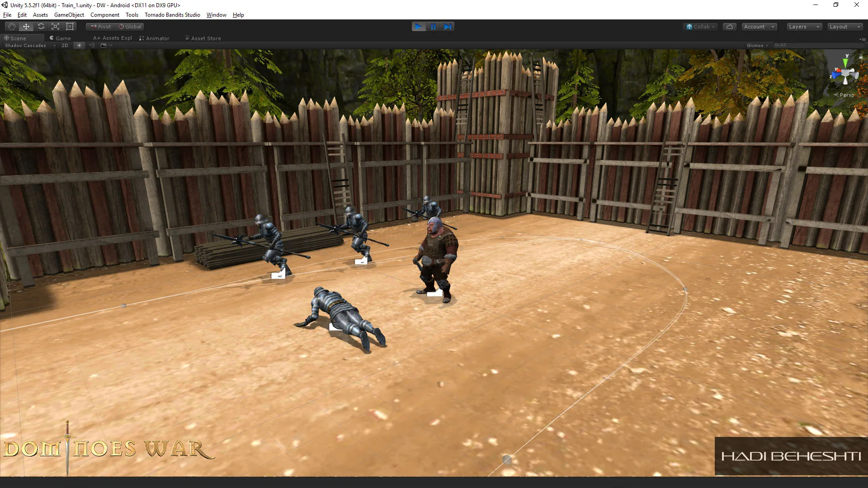Switch to the Asset Store tab
Viewport: 868px width, 488px height.
tap(203, 38)
